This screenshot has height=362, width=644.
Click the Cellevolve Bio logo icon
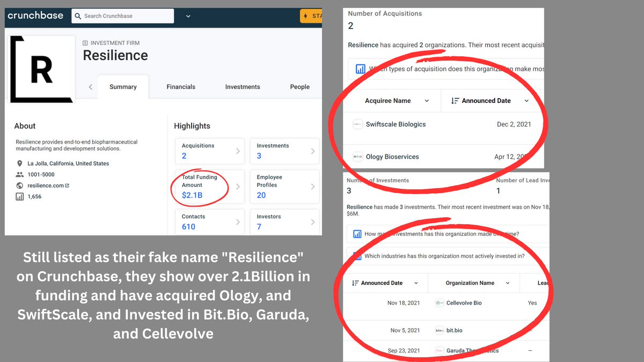coord(440,303)
